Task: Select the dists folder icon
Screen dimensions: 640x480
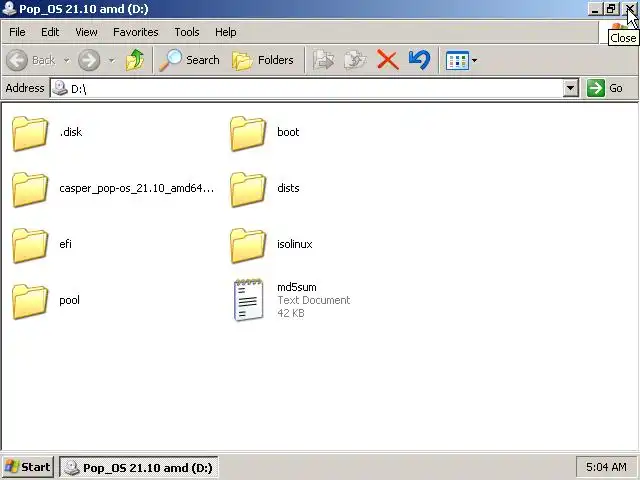Action: click(x=248, y=189)
